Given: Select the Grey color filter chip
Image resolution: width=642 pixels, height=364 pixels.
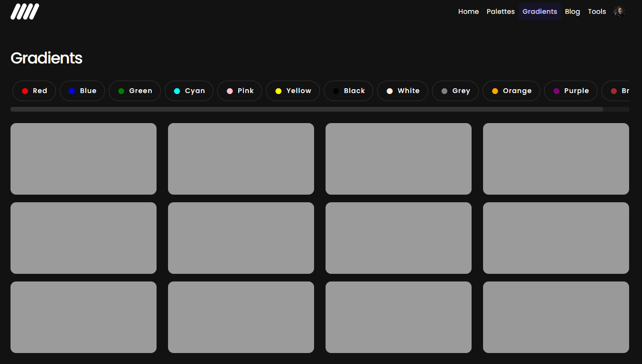Looking at the screenshot, I should (x=455, y=91).
